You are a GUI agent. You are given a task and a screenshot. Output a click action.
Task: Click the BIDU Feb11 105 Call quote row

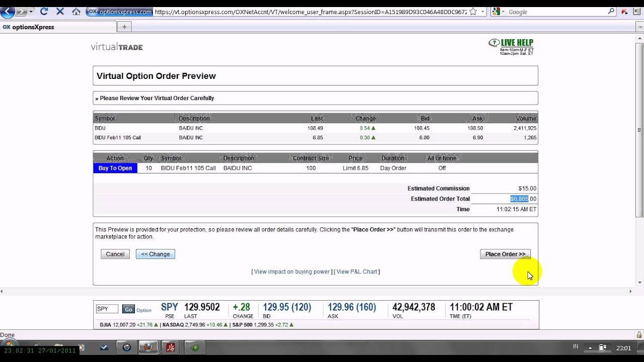315,138
